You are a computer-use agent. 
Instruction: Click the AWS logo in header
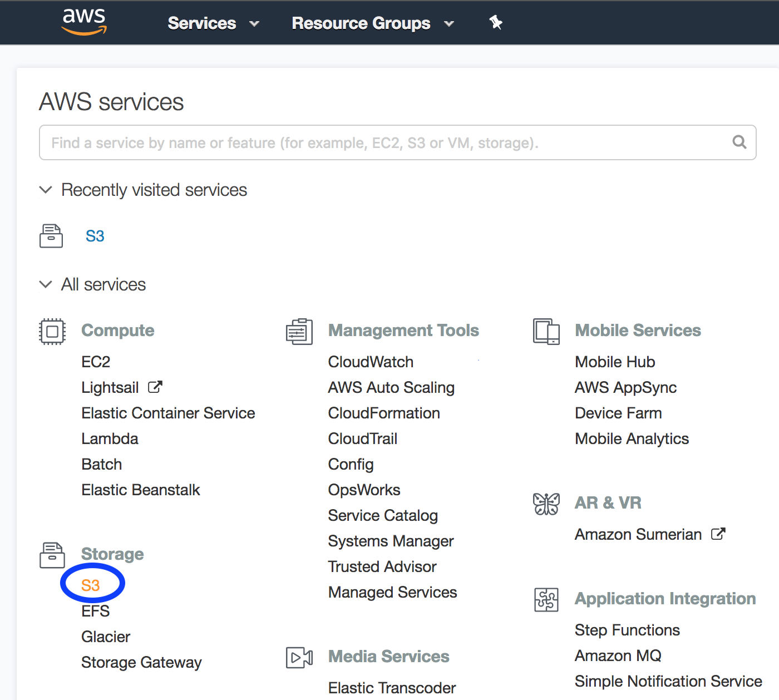coord(84,22)
